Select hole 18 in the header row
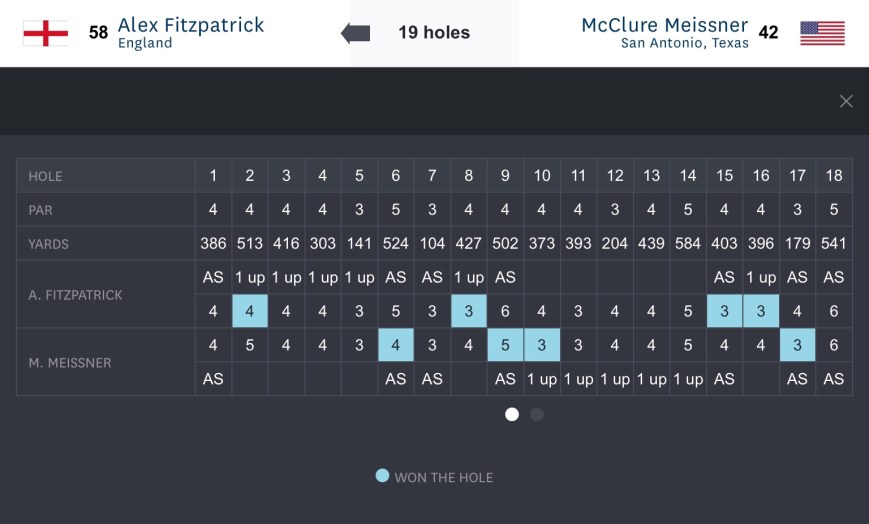The height and width of the screenshot is (524, 869). [834, 176]
